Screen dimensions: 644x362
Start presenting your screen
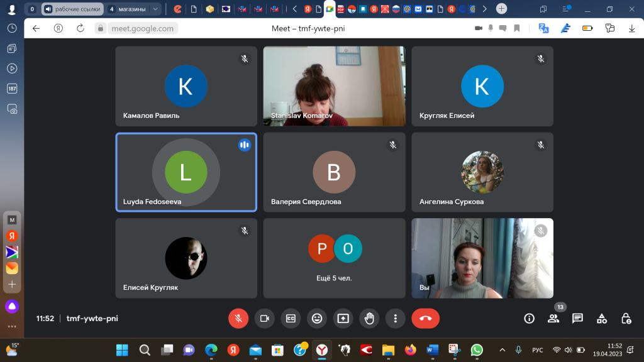[x=343, y=319]
